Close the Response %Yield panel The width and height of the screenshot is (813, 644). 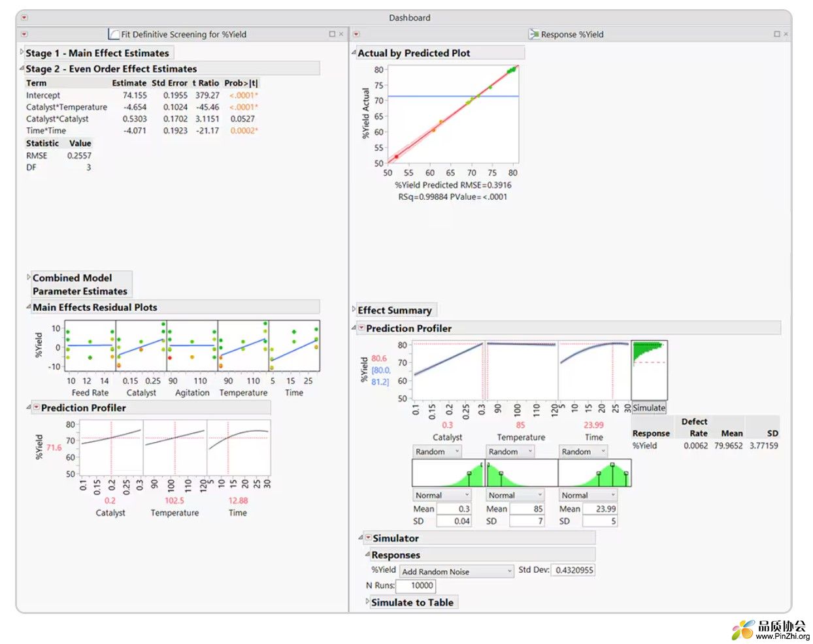(x=786, y=34)
